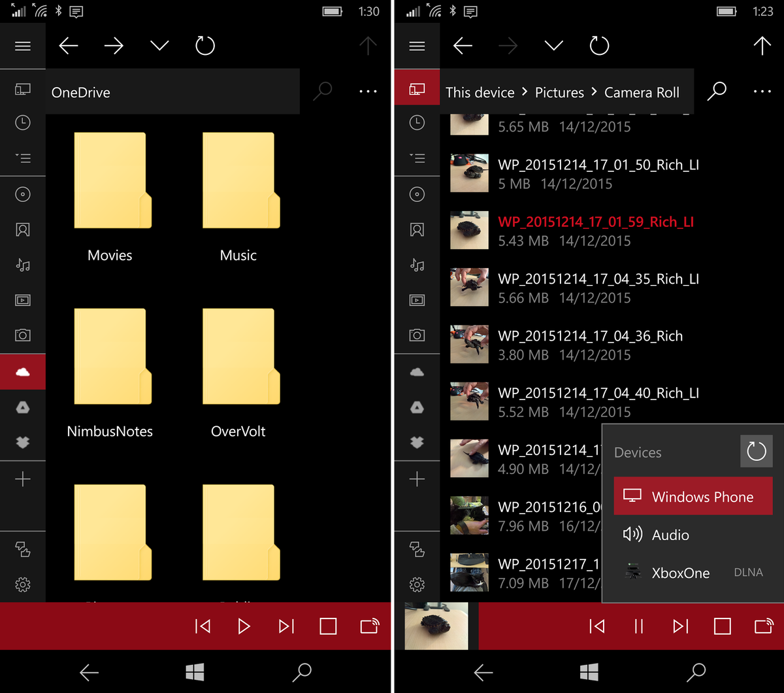Select OneDrive in the left sidebar
Screen dimensions: 784x693
pyautogui.click(x=23, y=371)
